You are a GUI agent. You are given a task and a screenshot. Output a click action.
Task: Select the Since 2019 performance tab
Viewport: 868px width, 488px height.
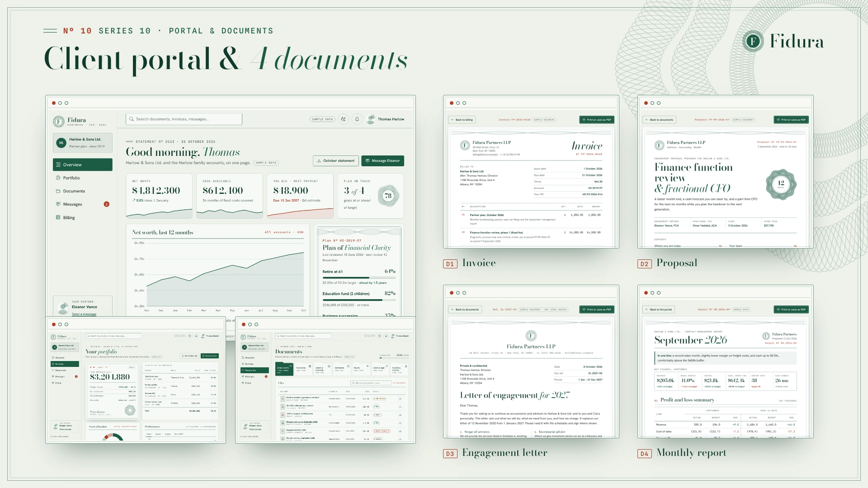[x=179, y=434]
